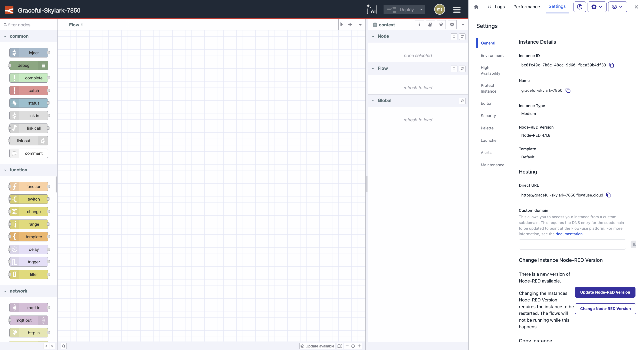Select the inject node in palette
Viewport: 644px width, 350px height.
click(x=29, y=53)
